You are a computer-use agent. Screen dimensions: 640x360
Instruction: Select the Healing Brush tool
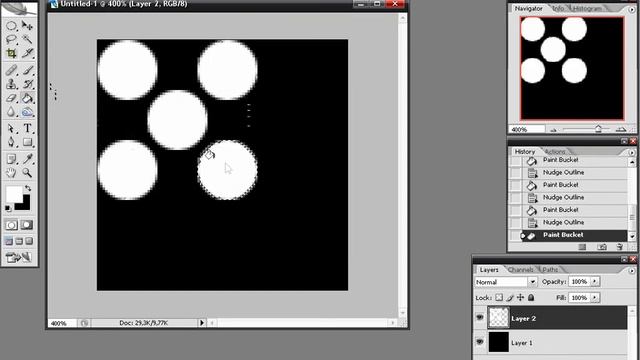coord(11,70)
